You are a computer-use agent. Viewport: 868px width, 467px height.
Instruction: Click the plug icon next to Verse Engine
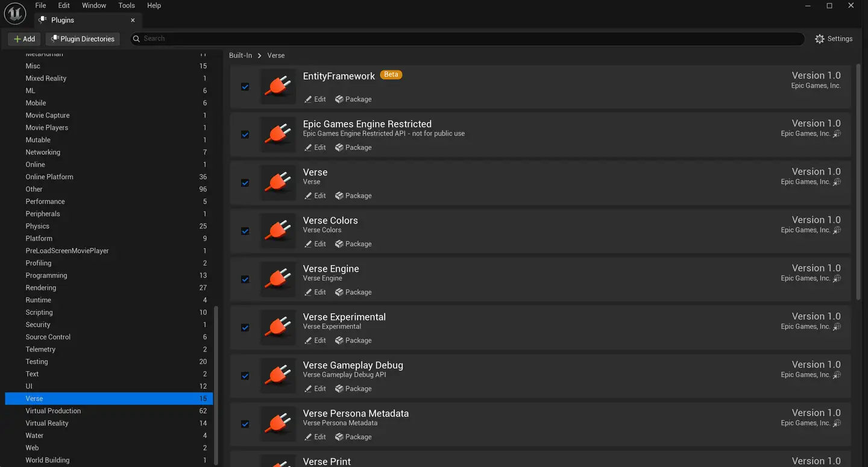(278, 279)
